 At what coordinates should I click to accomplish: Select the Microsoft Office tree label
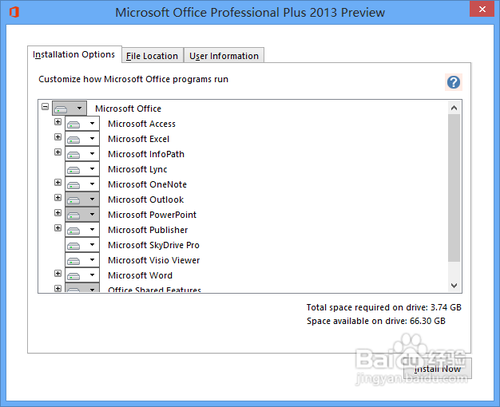(128, 109)
